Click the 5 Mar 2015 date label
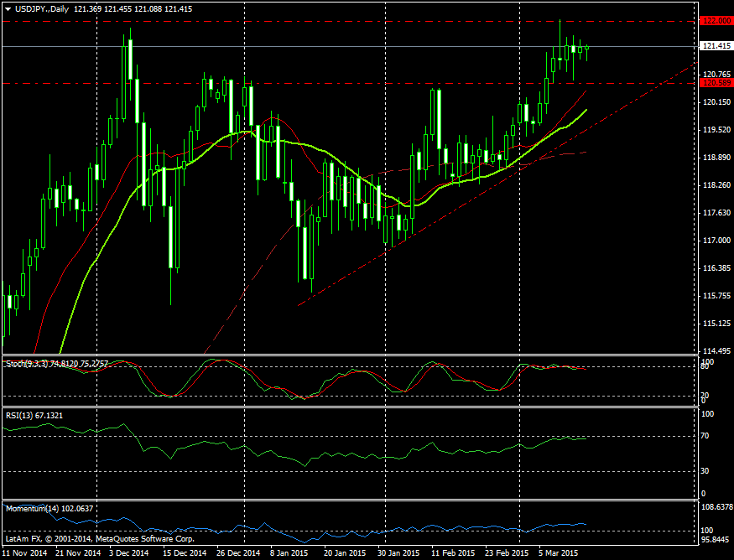Screen dimensions: 734x560 tap(558, 553)
